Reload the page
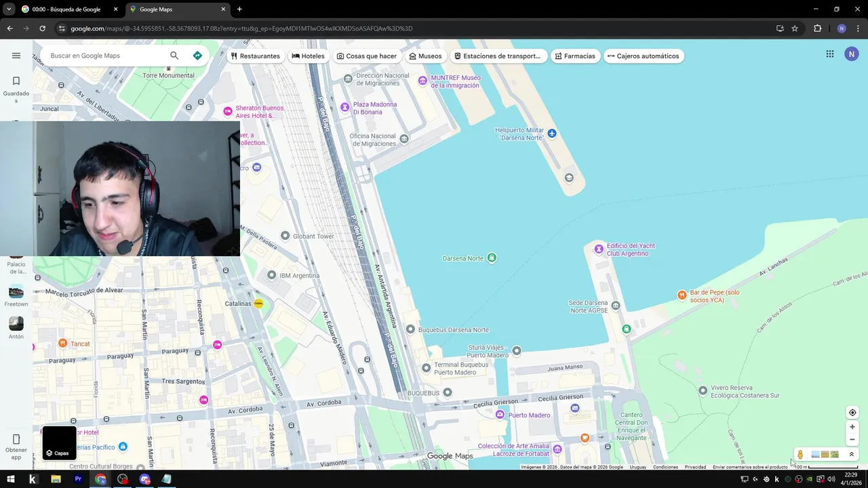The height and width of the screenshot is (488, 868). pos(42,28)
